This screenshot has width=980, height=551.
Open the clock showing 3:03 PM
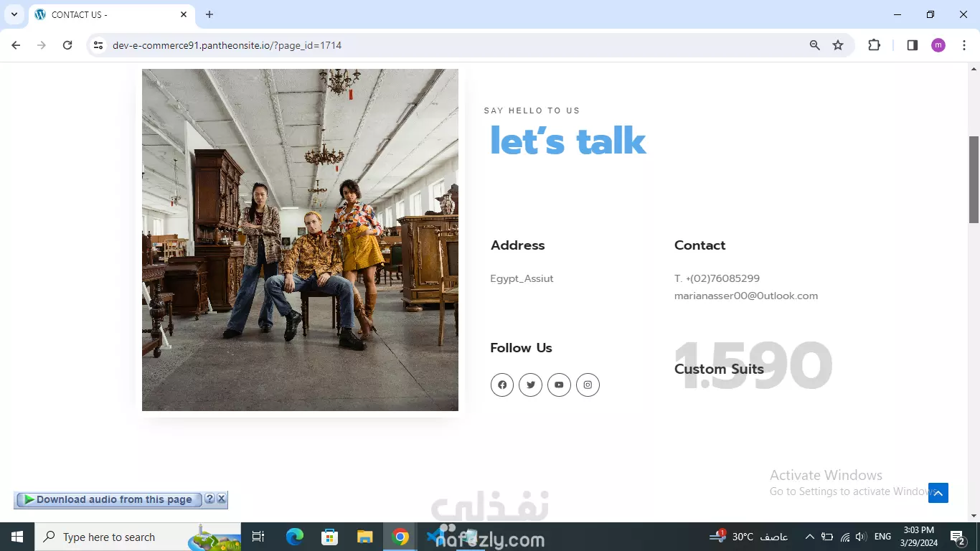tap(919, 537)
